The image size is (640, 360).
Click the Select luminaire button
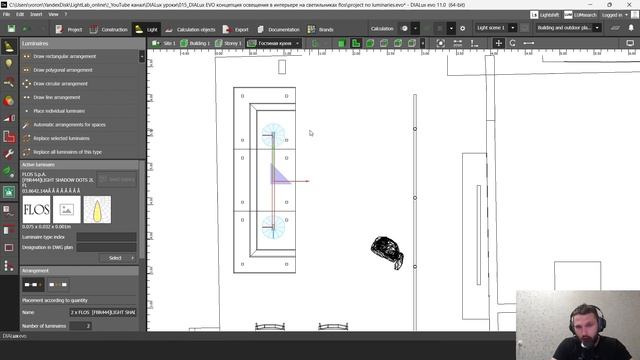(x=118, y=258)
